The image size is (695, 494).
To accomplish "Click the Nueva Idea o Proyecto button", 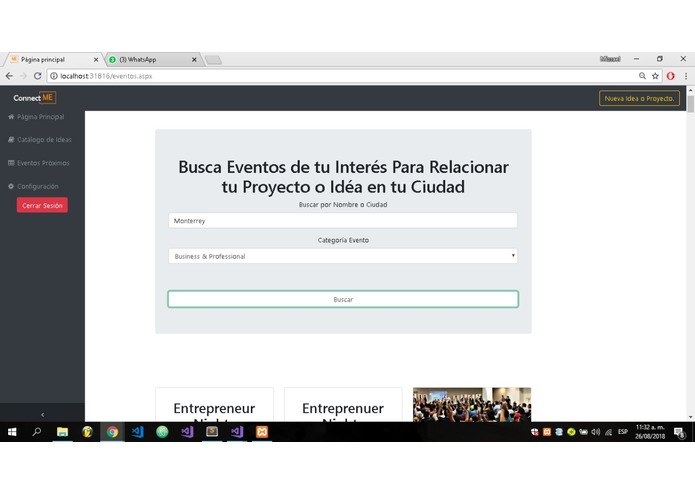I will (x=639, y=98).
